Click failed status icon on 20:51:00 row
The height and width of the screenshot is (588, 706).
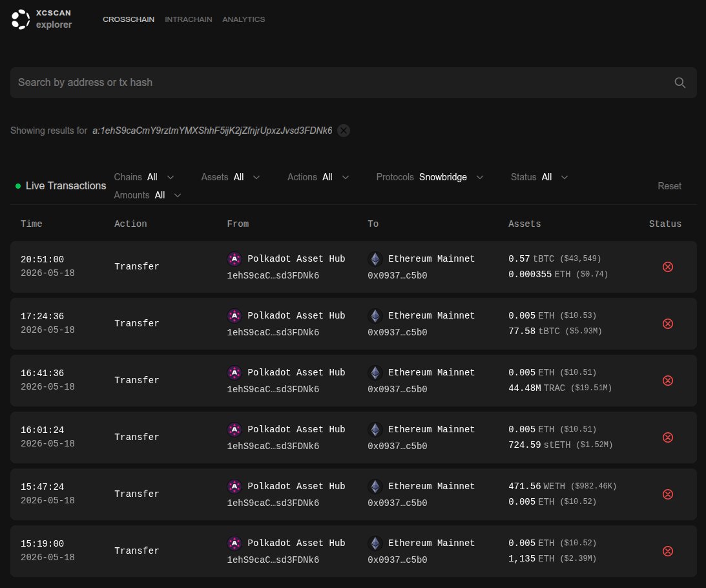(668, 267)
